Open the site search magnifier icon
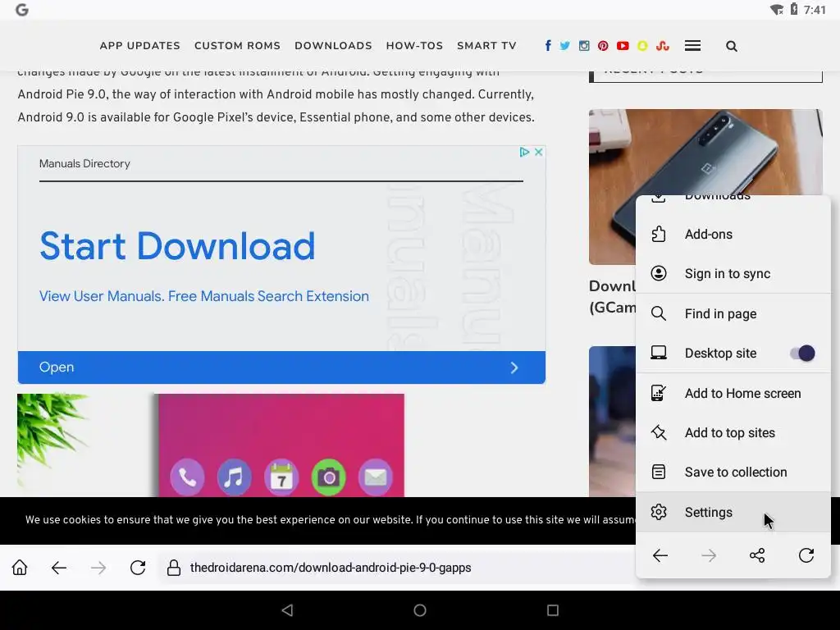840x630 pixels. pos(731,46)
